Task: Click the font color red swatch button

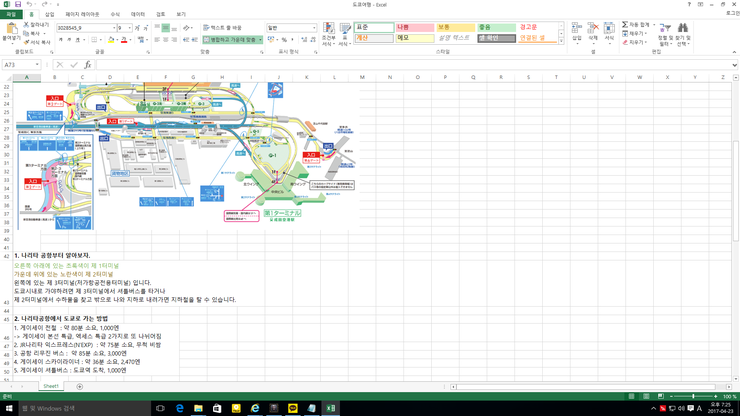Action: tap(124, 40)
